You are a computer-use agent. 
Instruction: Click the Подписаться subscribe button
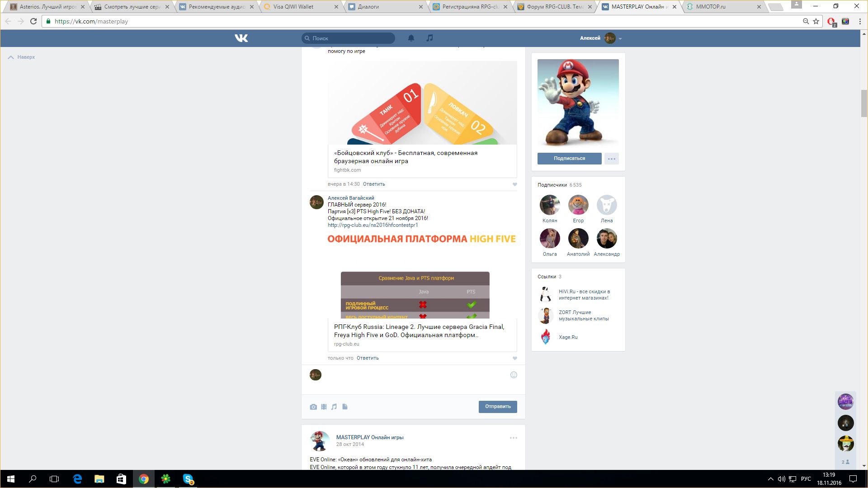pos(569,159)
